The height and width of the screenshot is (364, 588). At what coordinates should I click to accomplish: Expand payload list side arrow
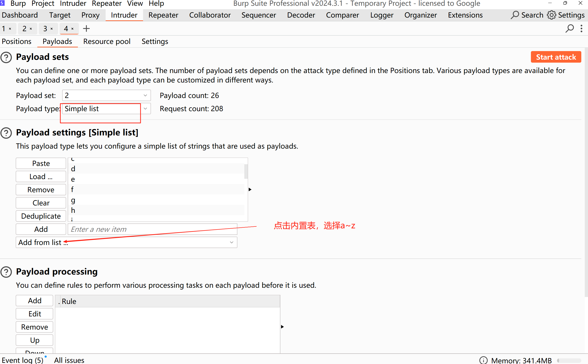(x=250, y=190)
